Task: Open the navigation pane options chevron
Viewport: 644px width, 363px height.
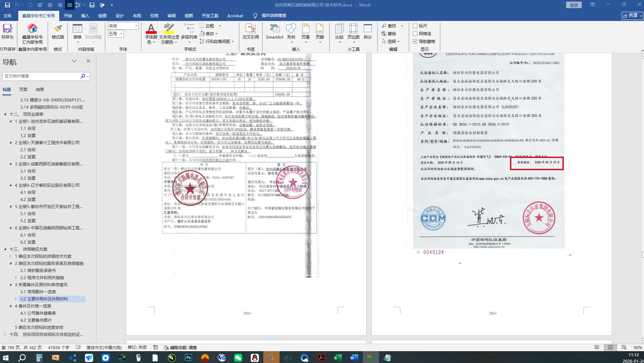Action: click(74, 61)
